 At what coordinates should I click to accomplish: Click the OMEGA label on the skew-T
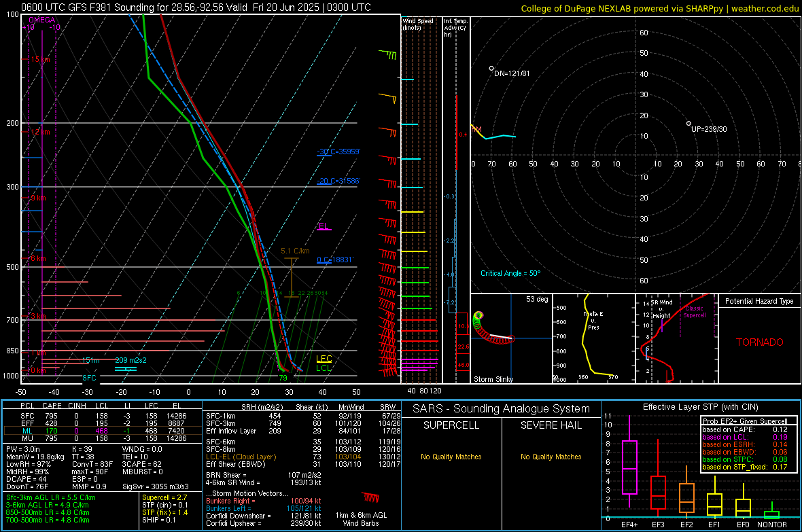point(42,20)
